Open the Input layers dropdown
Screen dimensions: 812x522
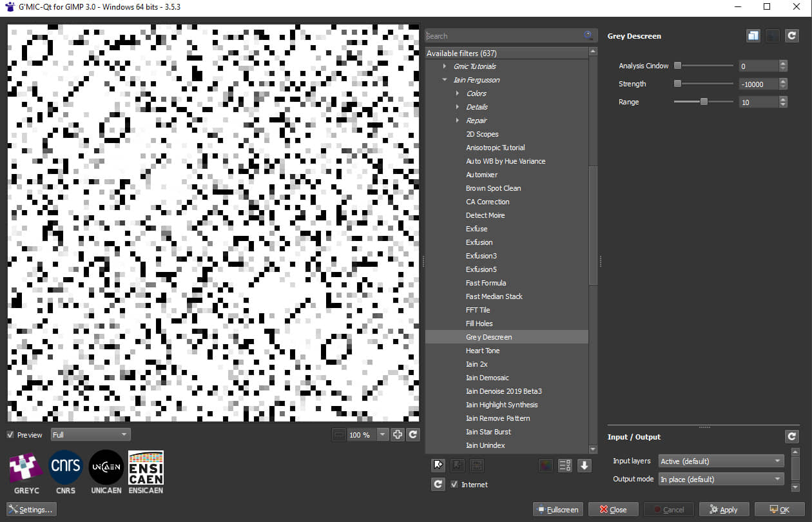(722, 461)
